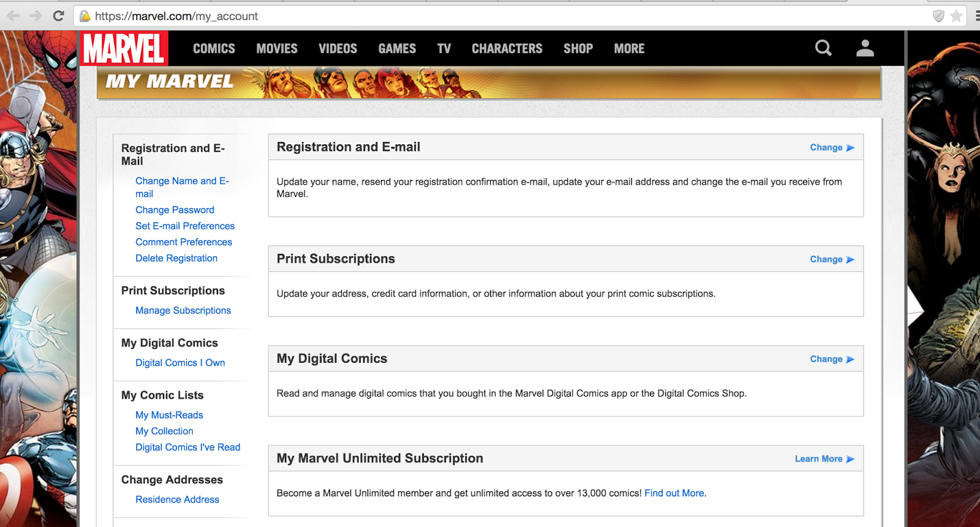Click the browser forward arrow
This screenshot has height=527, width=980.
(x=36, y=16)
